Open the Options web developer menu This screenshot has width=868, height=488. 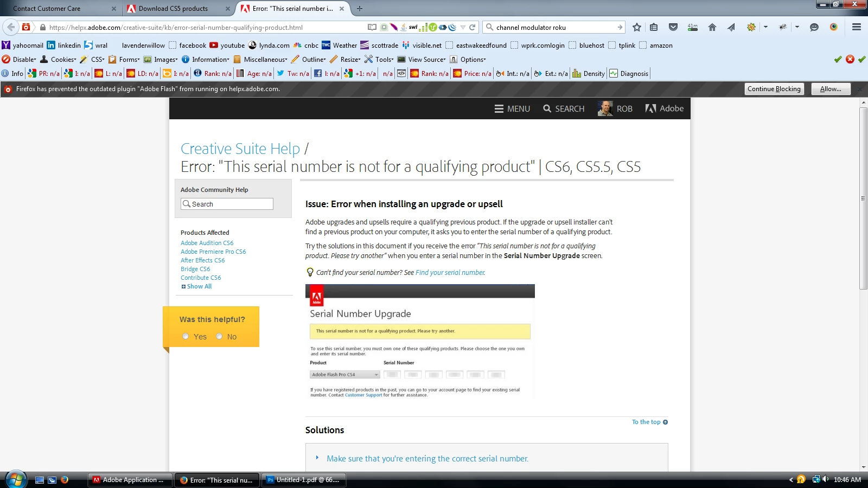click(x=468, y=60)
